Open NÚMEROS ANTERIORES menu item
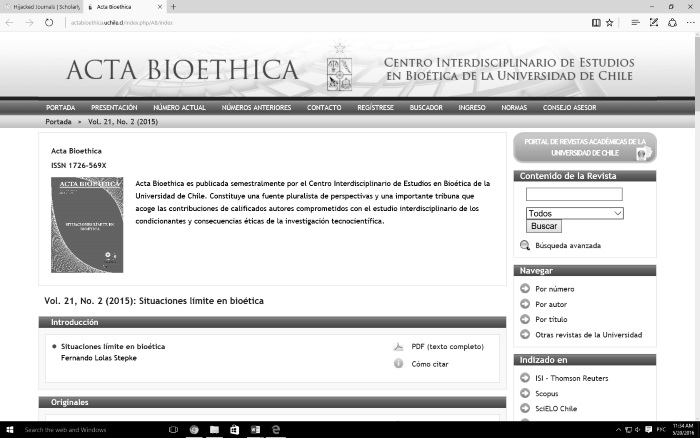 [256, 108]
